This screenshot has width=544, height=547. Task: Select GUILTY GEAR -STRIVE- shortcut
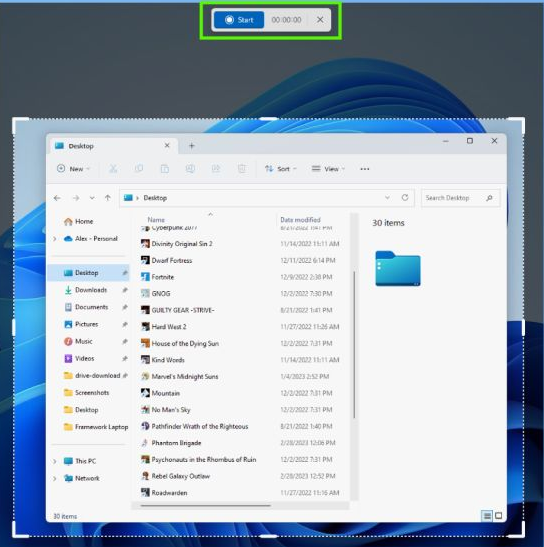178,310
